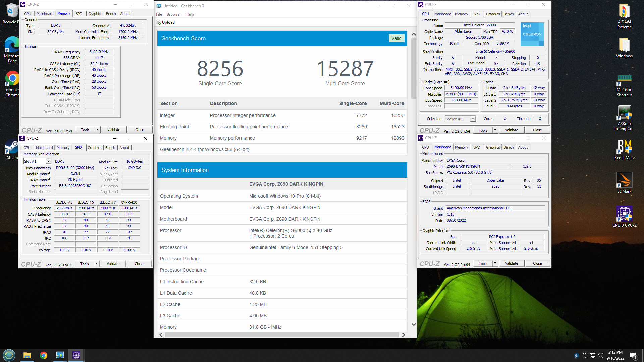The width and height of the screenshot is (644, 362).
Task: Launch IMLCGui shortcut icon
Action: (624, 85)
